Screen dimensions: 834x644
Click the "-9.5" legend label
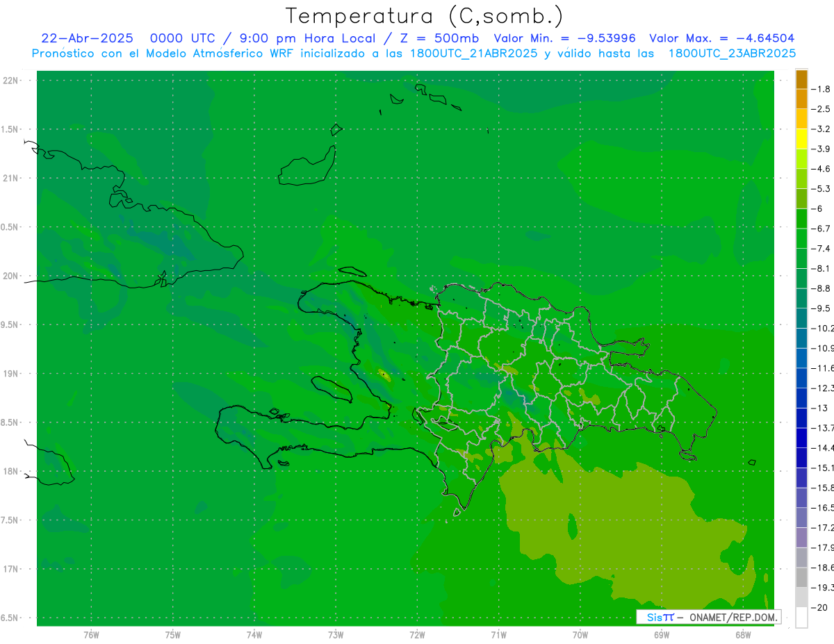click(820, 308)
